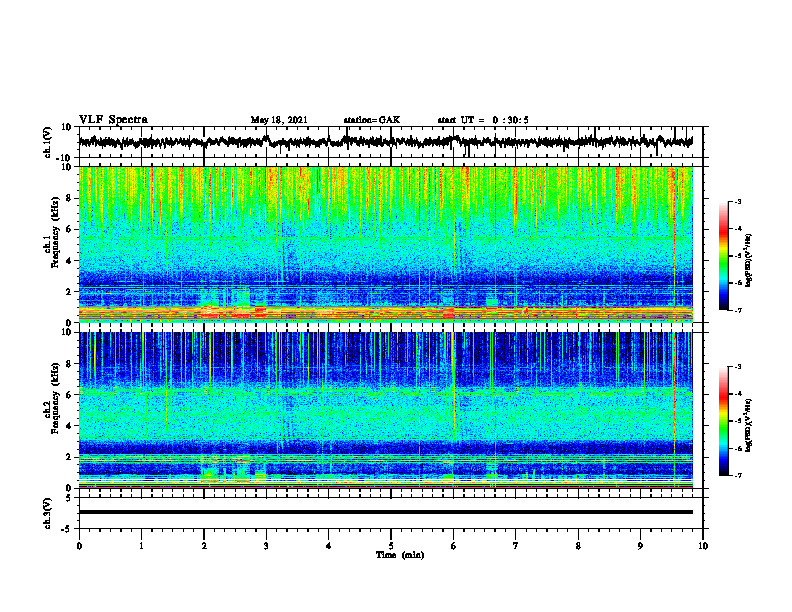Click the "6" kHz tick on ch.2 spectrogram
This screenshot has width=792, height=612.
pos(69,394)
